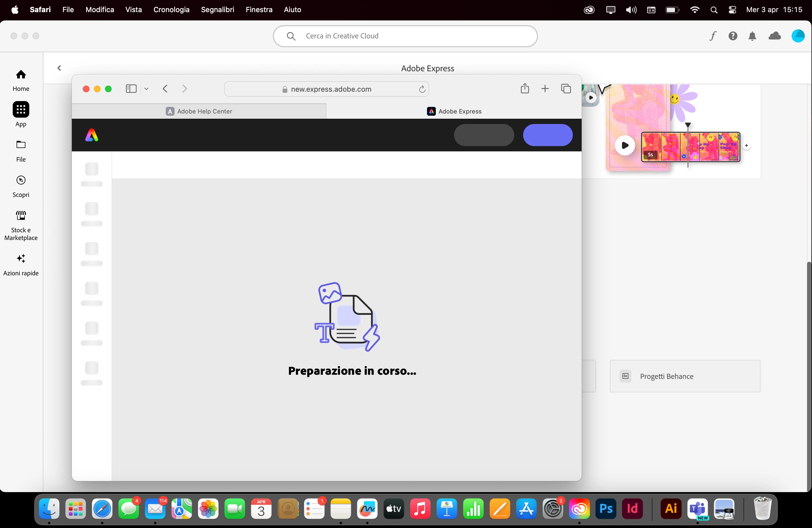
Task: Open the File section in sidebar
Action: [21, 151]
